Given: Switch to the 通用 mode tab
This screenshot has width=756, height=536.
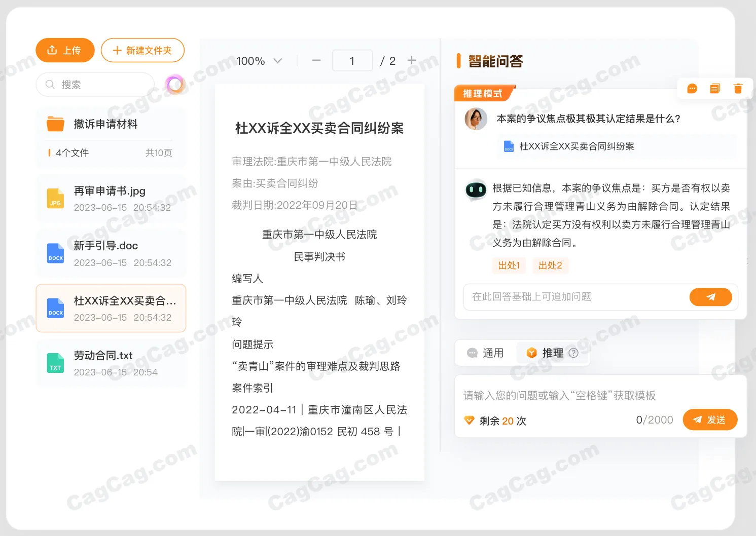Looking at the screenshot, I should click(x=486, y=353).
